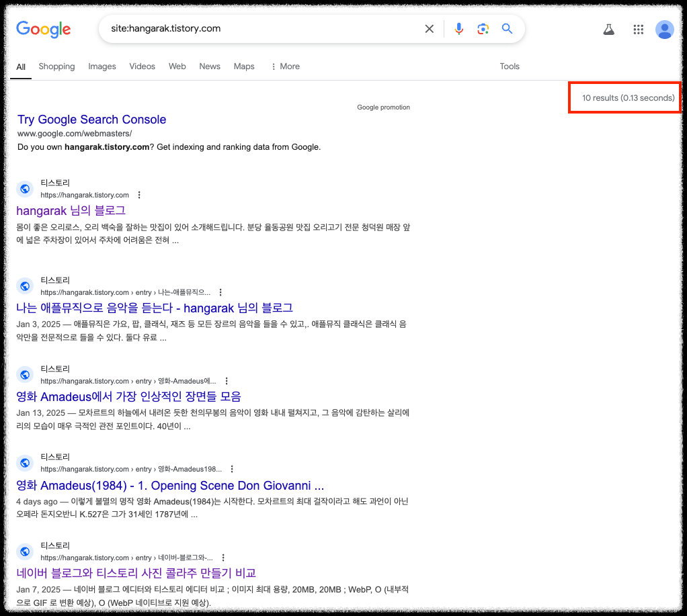
Task: Open the Tools options
Action: click(x=510, y=67)
